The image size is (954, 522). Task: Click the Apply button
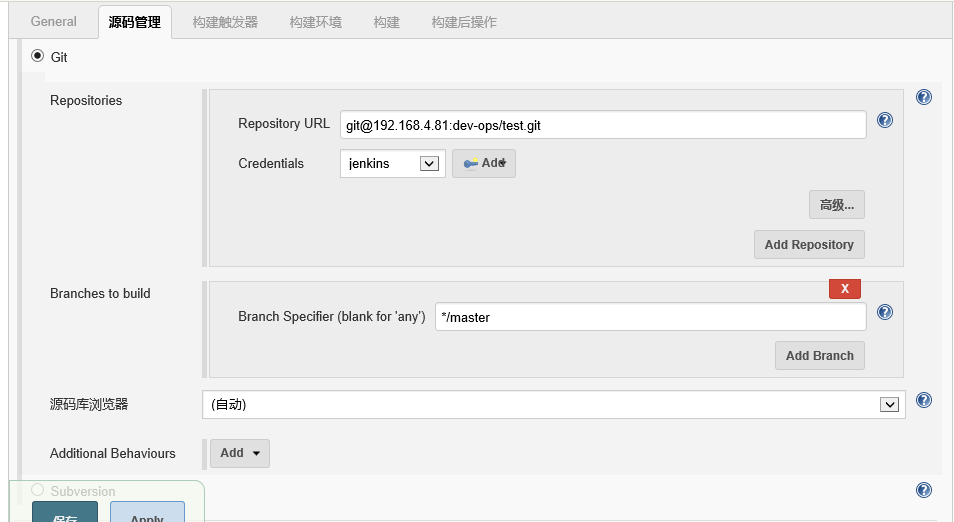coord(147,512)
